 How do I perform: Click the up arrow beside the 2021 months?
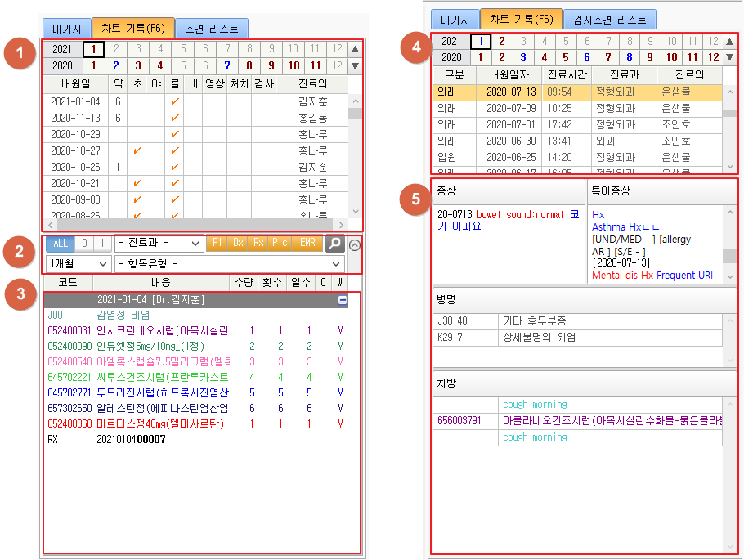point(355,49)
